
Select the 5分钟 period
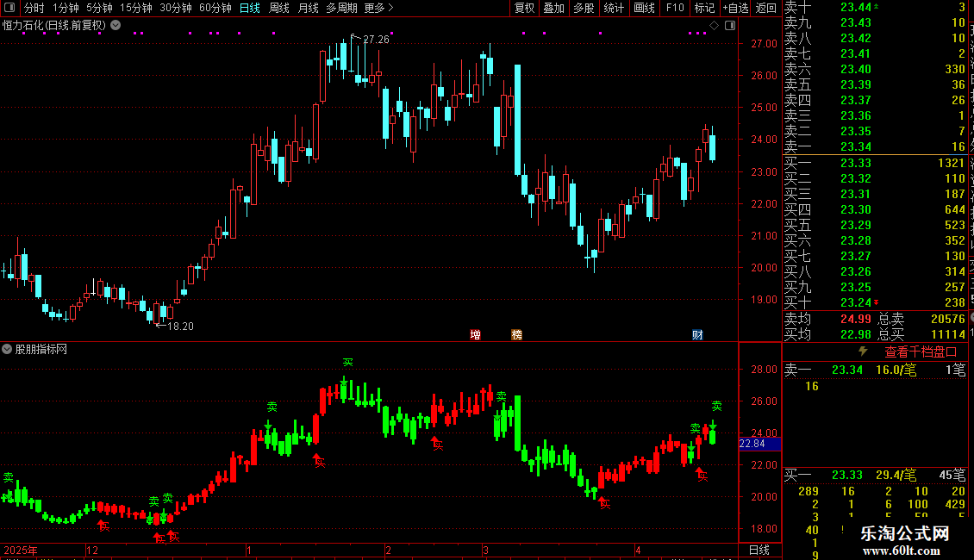[99, 8]
